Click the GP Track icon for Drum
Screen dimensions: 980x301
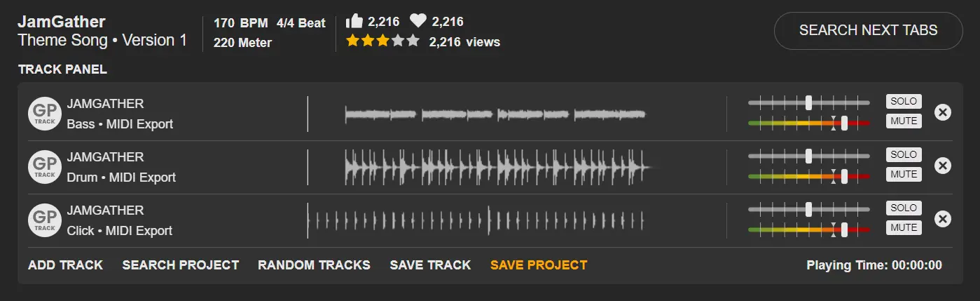[45, 167]
